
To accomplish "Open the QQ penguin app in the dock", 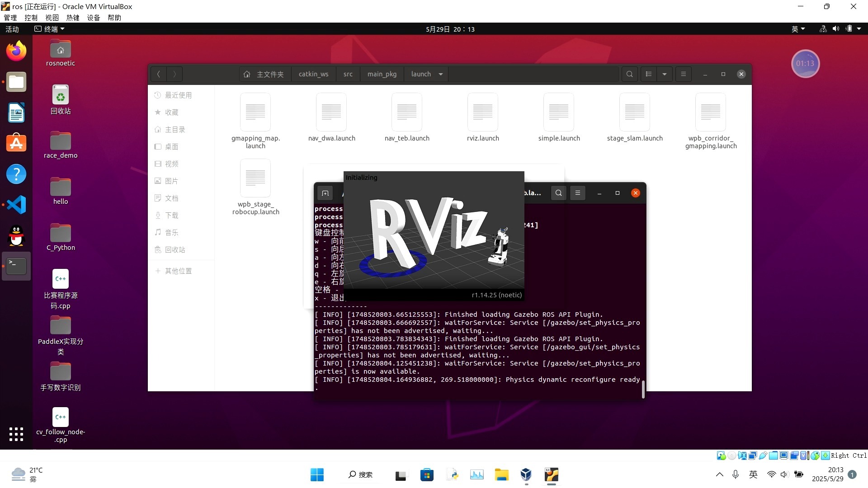I will (16, 235).
